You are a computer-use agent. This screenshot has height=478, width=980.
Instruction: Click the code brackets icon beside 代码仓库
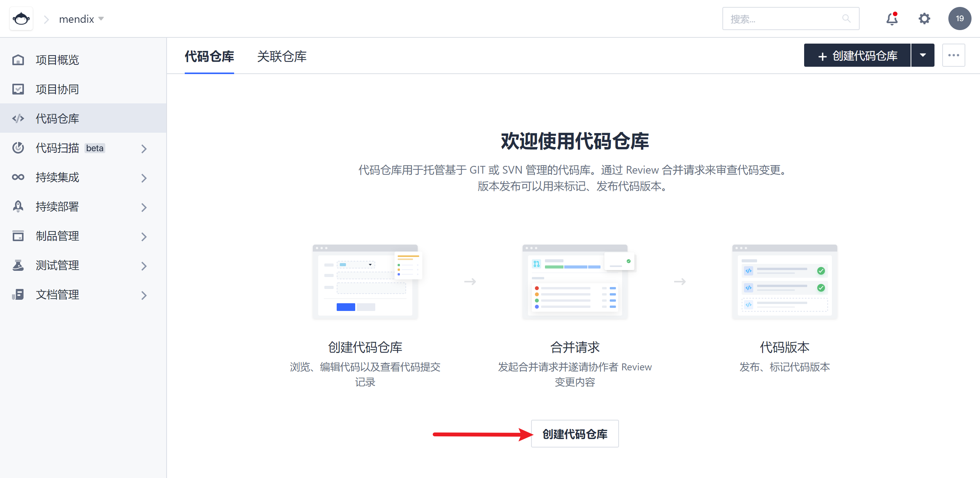(x=18, y=118)
